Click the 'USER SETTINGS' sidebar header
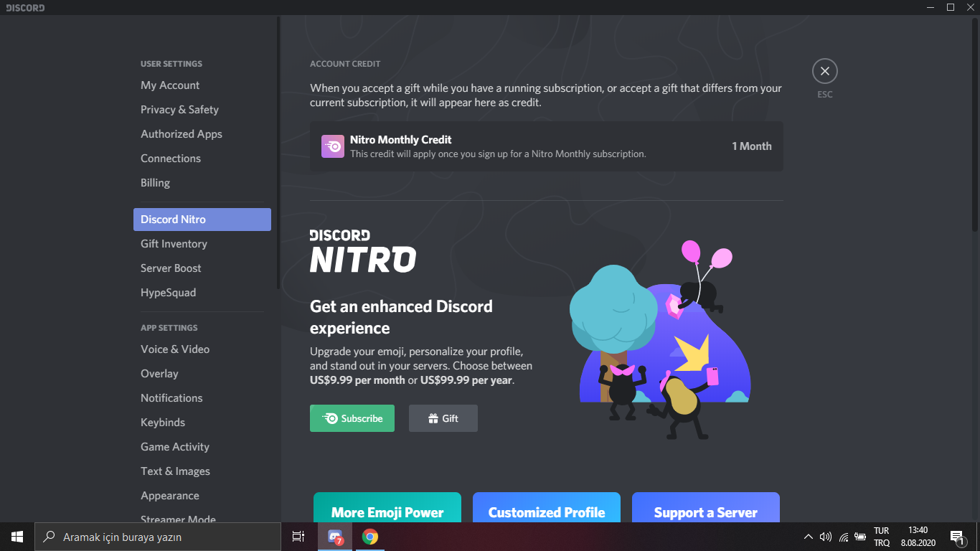The width and height of the screenshot is (980, 551). pos(171,64)
